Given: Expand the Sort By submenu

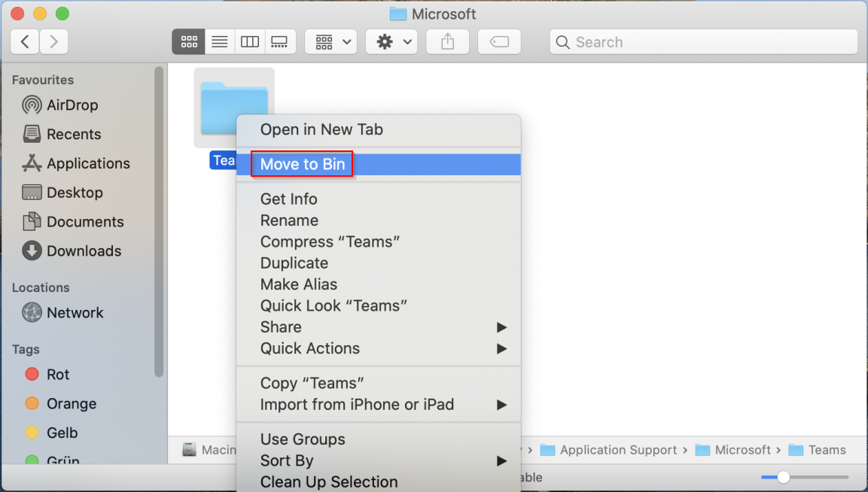Looking at the screenshot, I should (x=288, y=460).
